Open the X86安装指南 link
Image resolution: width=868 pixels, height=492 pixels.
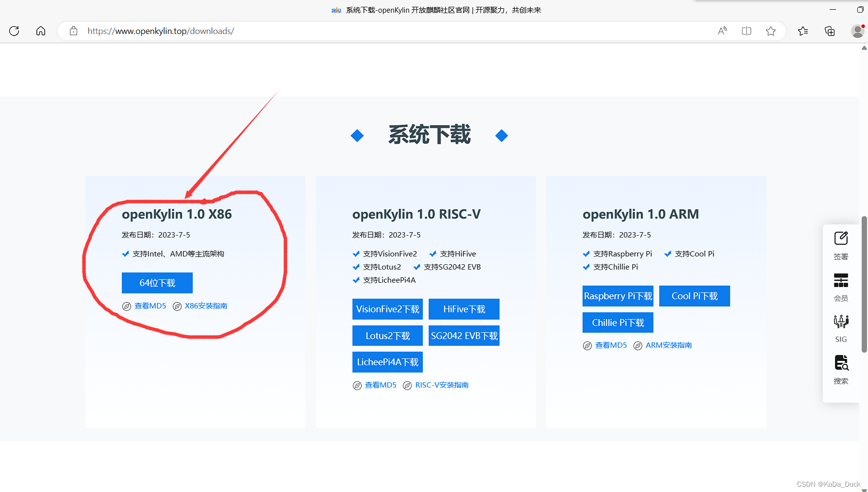206,306
